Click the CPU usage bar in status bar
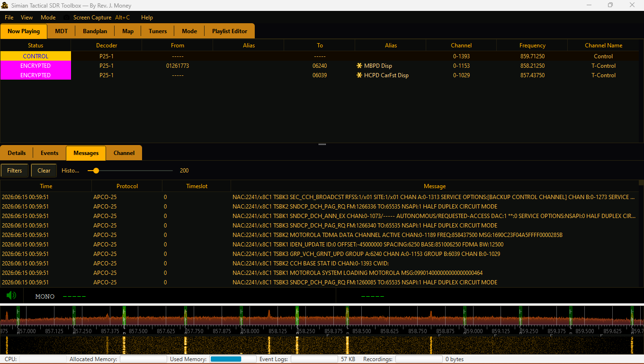The width and height of the screenshot is (644, 364). [x=42, y=359]
